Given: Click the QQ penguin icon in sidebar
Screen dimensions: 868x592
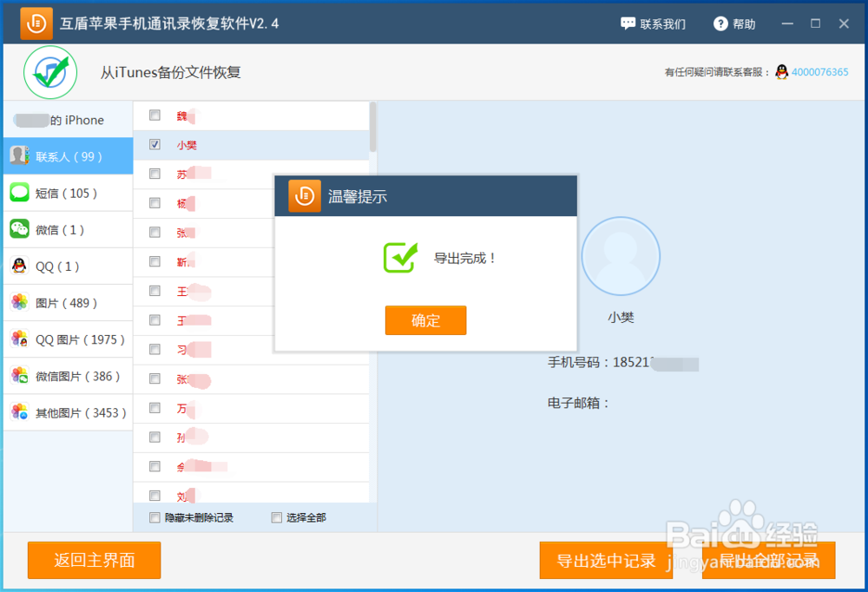Looking at the screenshot, I should click(x=19, y=266).
